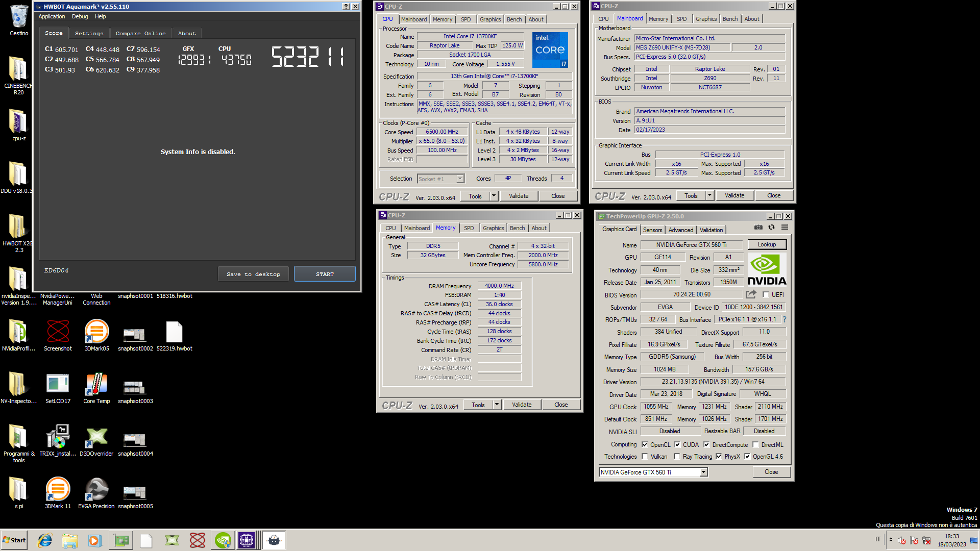Click the START button in Aquamark
The image size is (980, 551).
[325, 274]
